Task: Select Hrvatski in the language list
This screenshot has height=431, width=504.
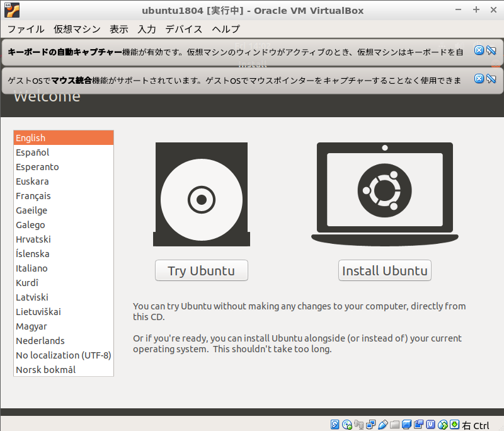Action: [64, 239]
